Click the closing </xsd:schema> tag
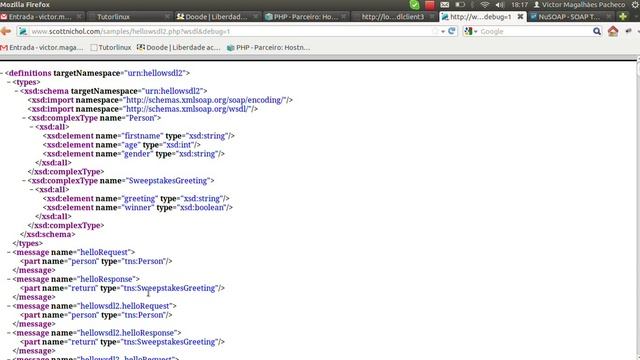Viewport: 640px width, 360px height. click(x=48, y=235)
